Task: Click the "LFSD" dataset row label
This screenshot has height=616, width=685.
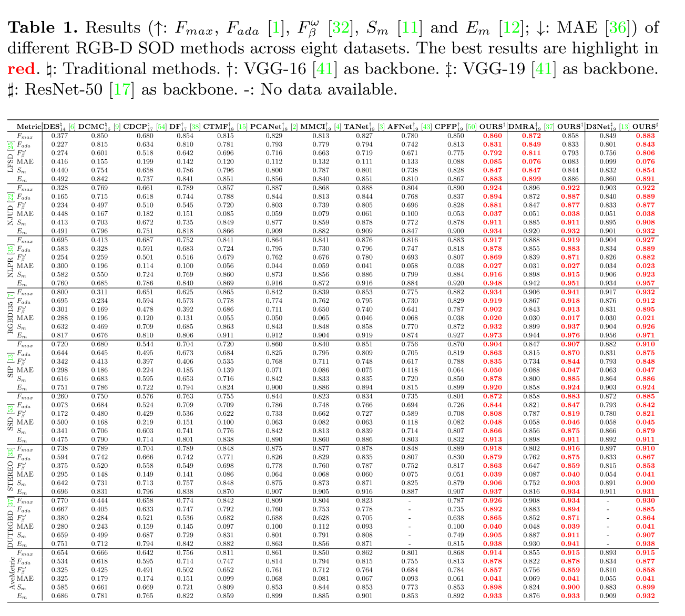Action: tap(11, 162)
